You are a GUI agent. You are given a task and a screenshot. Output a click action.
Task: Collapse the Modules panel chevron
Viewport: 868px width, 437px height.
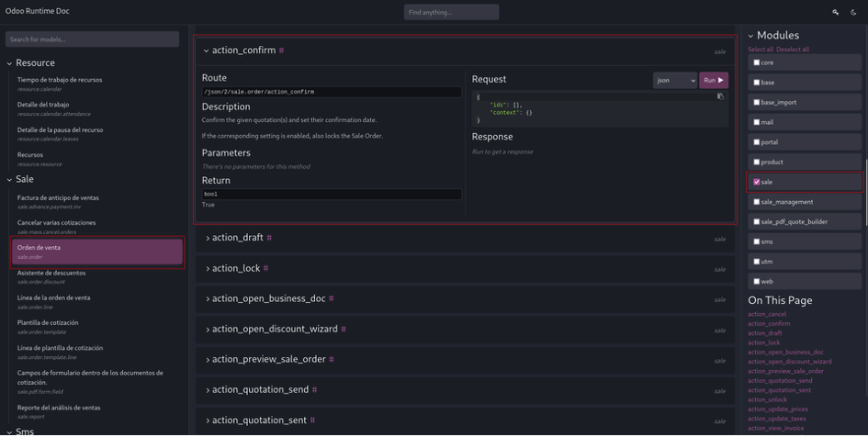click(x=750, y=36)
